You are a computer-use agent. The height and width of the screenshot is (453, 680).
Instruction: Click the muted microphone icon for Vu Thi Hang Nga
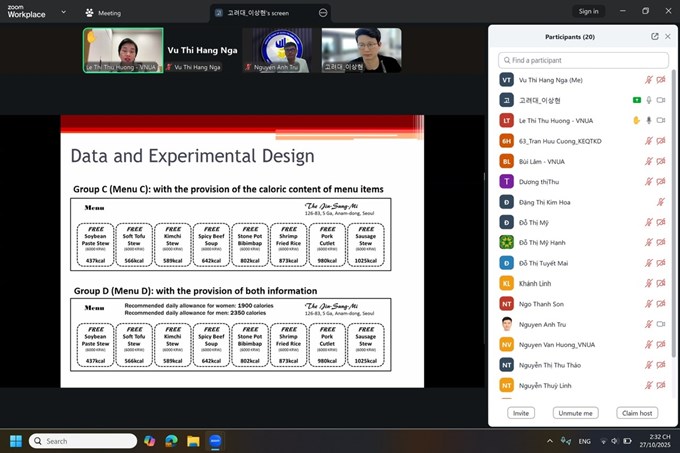tap(648, 79)
